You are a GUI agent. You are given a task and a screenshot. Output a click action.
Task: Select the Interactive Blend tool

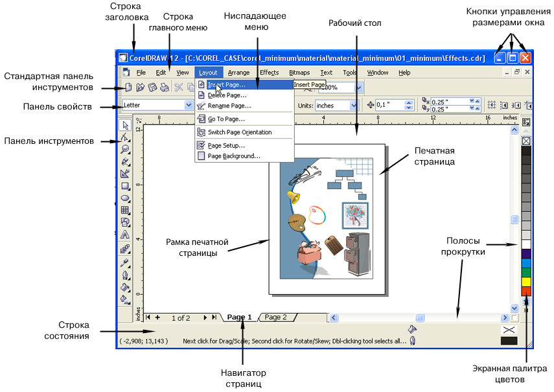coord(125,249)
